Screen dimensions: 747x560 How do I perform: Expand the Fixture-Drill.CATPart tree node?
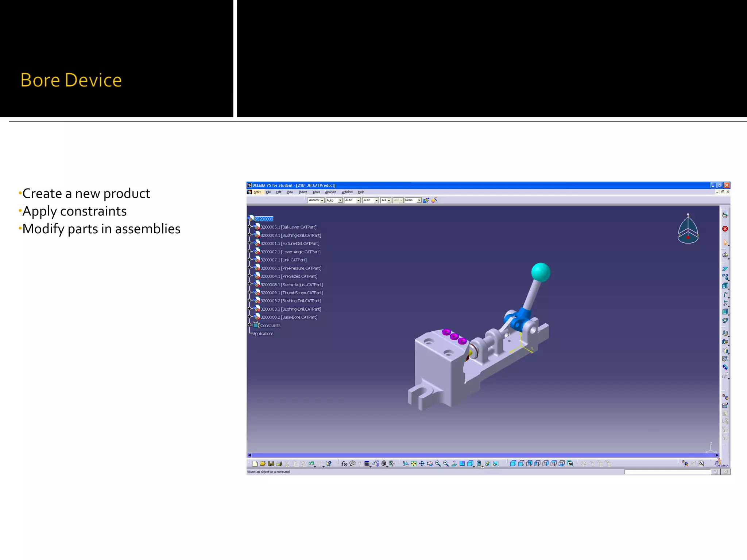(249, 243)
